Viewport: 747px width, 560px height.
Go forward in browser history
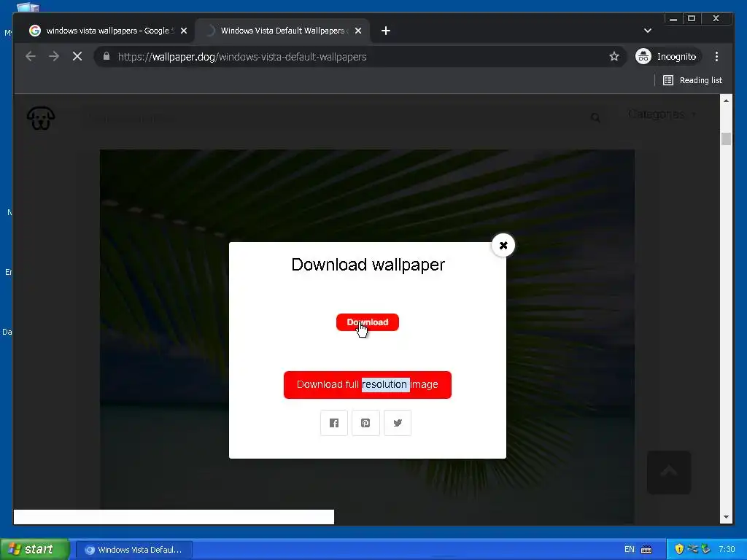(54, 57)
